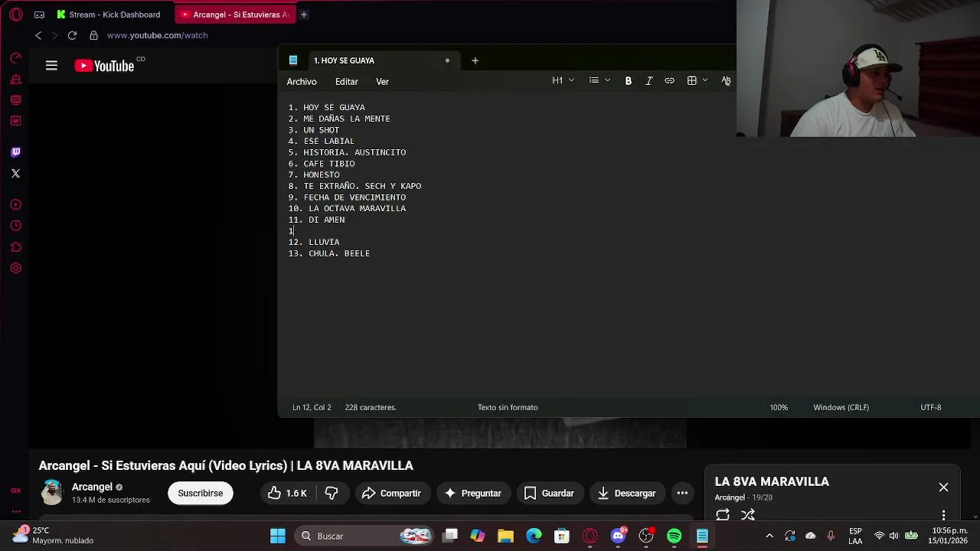980x551 pixels.
Task: Insert a link with the link icon
Action: [x=669, y=80]
